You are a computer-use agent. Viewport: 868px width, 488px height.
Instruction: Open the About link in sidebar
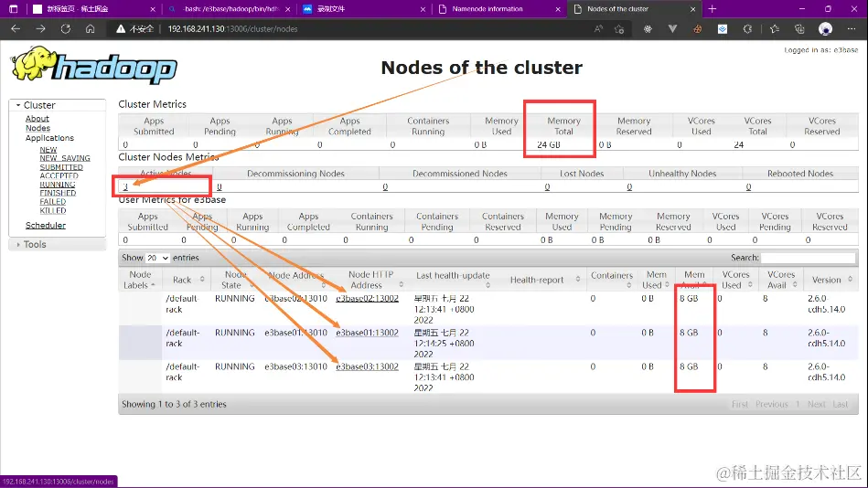38,119
